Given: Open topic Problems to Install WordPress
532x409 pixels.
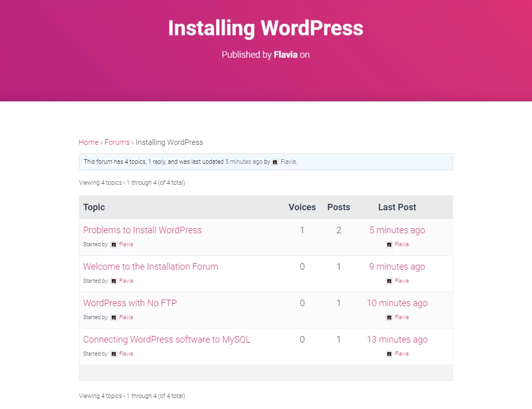Looking at the screenshot, I should coord(142,230).
